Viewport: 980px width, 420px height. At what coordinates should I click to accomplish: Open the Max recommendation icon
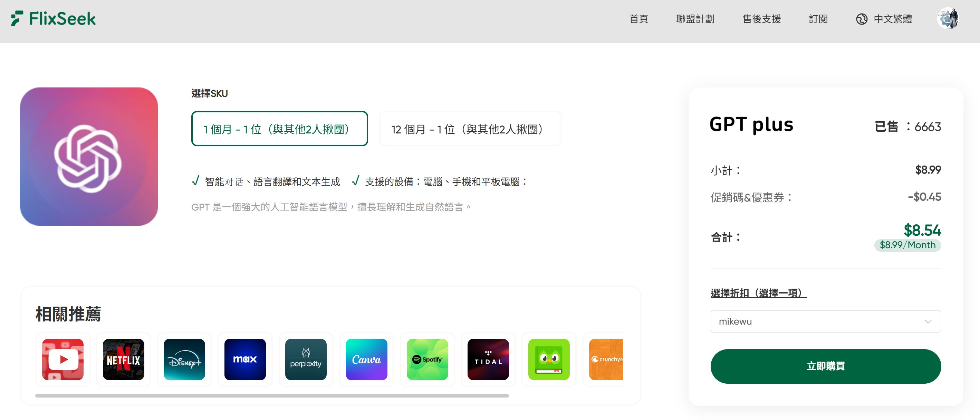point(245,359)
